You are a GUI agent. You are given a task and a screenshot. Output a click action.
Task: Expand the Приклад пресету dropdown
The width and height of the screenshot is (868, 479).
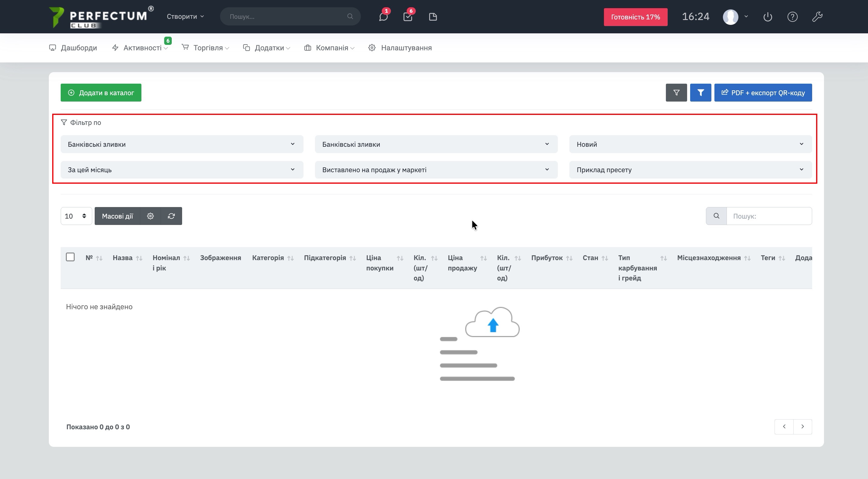pos(690,170)
